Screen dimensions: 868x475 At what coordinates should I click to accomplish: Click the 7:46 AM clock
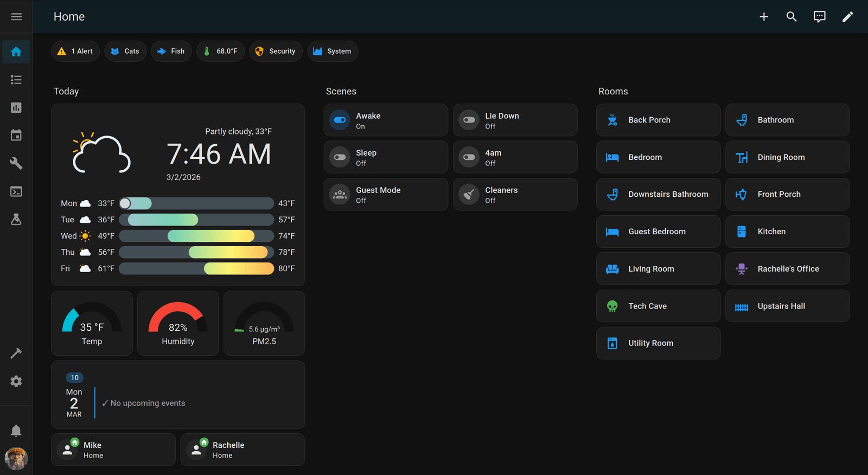pos(219,155)
